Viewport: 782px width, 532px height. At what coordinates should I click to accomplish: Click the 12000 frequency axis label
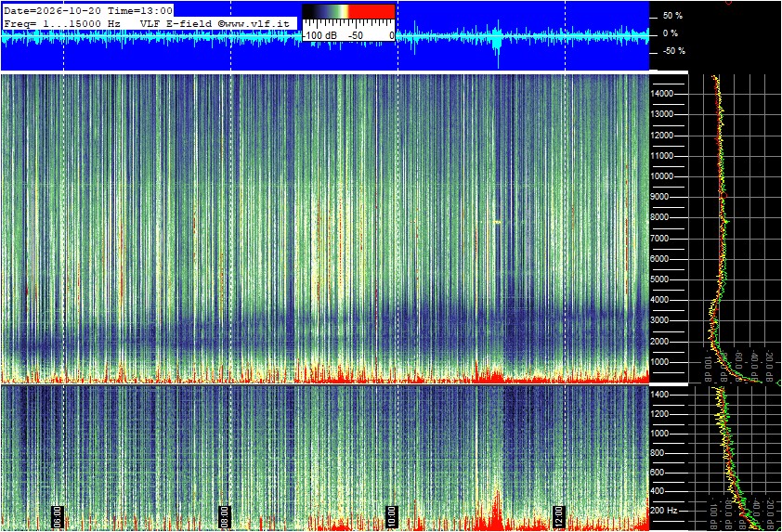662,136
